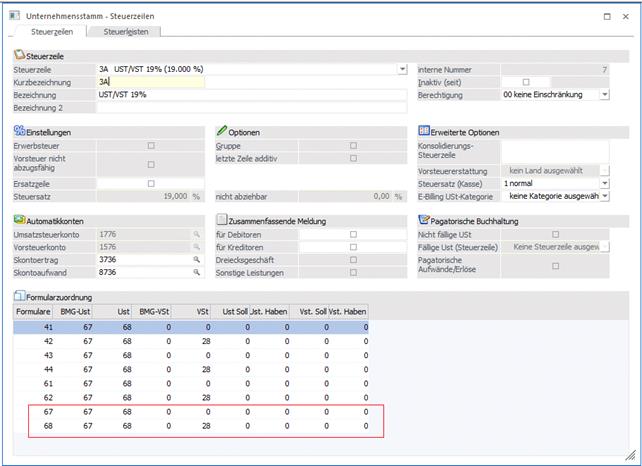Screen dimensions: 642x466
Task: Open the Steuersatz (Kasse) dropdown
Action: tap(604, 184)
